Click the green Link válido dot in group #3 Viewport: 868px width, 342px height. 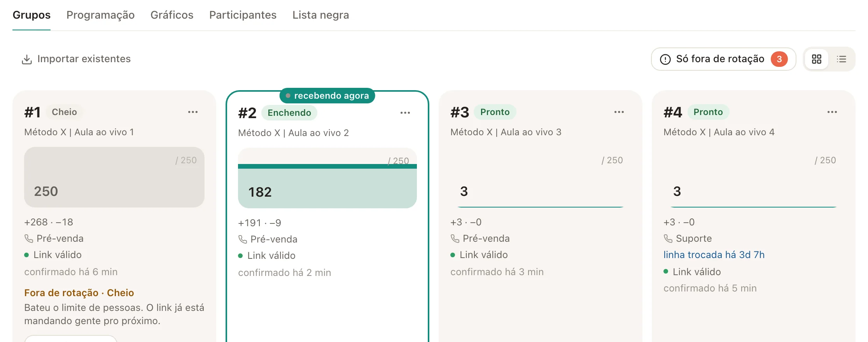pyautogui.click(x=453, y=255)
